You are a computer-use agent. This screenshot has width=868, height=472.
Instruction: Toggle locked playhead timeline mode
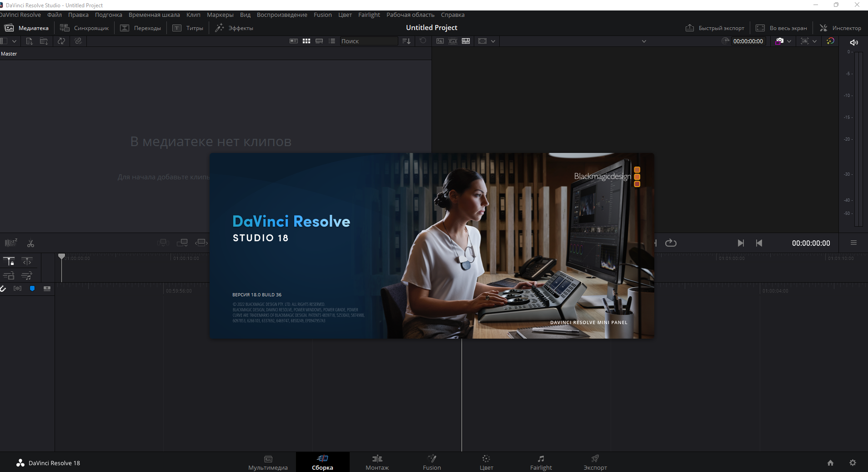pos(9,261)
